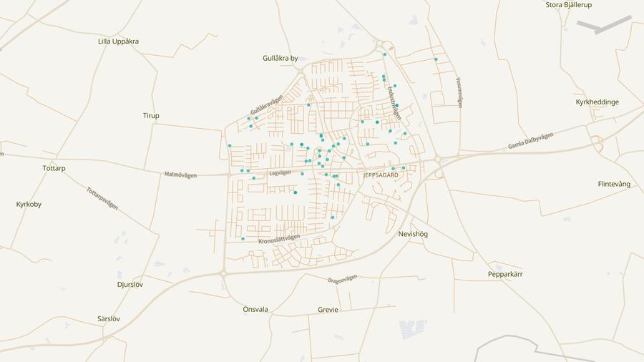
Task: Select the Flintevång label
Action: point(614,185)
